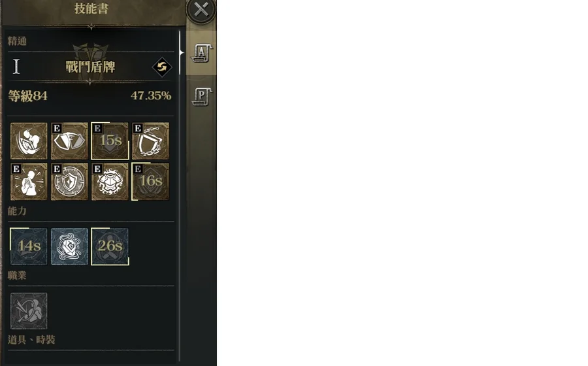
Task: Click the mastery skill on 16s cooldown
Action: [x=150, y=182]
